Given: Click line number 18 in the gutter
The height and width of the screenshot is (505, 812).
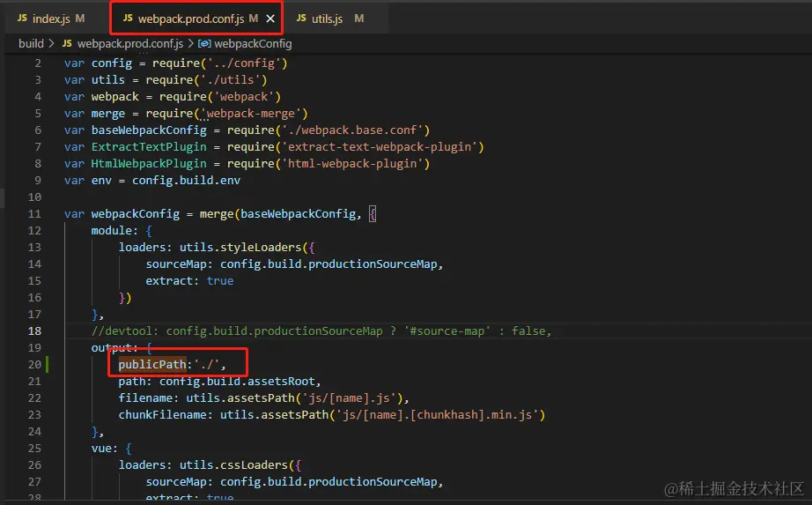Looking at the screenshot, I should coord(34,330).
